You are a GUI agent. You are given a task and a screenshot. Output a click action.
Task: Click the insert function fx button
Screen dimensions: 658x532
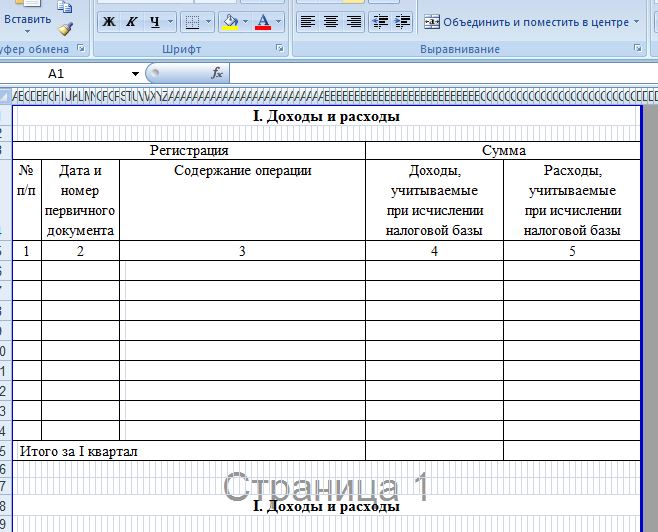click(x=217, y=73)
